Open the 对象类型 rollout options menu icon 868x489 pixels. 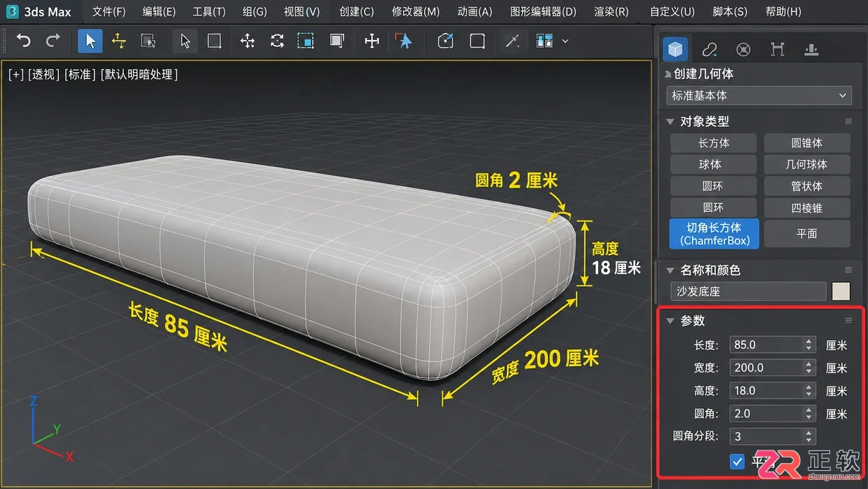(x=848, y=121)
